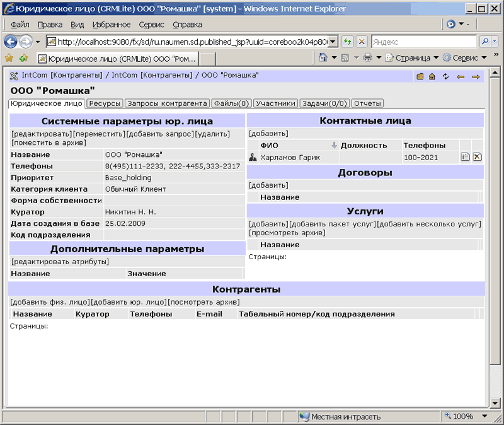504x425 pixels.
Task: Click the [удалить] link
Action: click(212, 134)
